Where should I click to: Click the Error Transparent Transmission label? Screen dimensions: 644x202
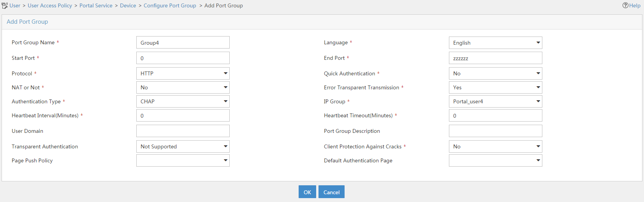tap(362, 87)
